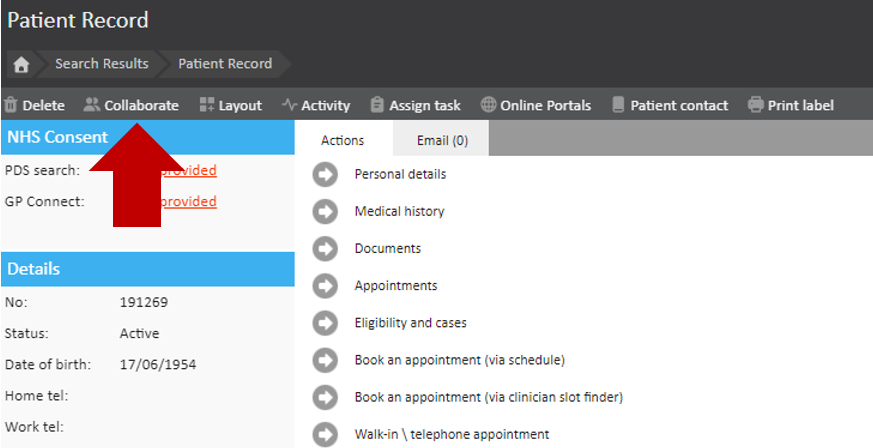This screenshot has width=873, height=448.
Task: Open Online Portals globe icon
Action: click(489, 105)
